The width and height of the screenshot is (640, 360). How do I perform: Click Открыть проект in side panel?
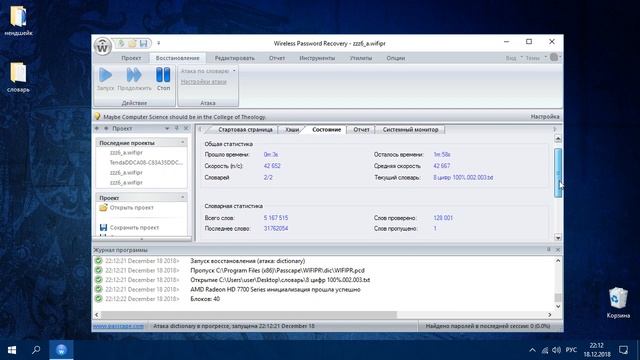pyautogui.click(x=132, y=207)
